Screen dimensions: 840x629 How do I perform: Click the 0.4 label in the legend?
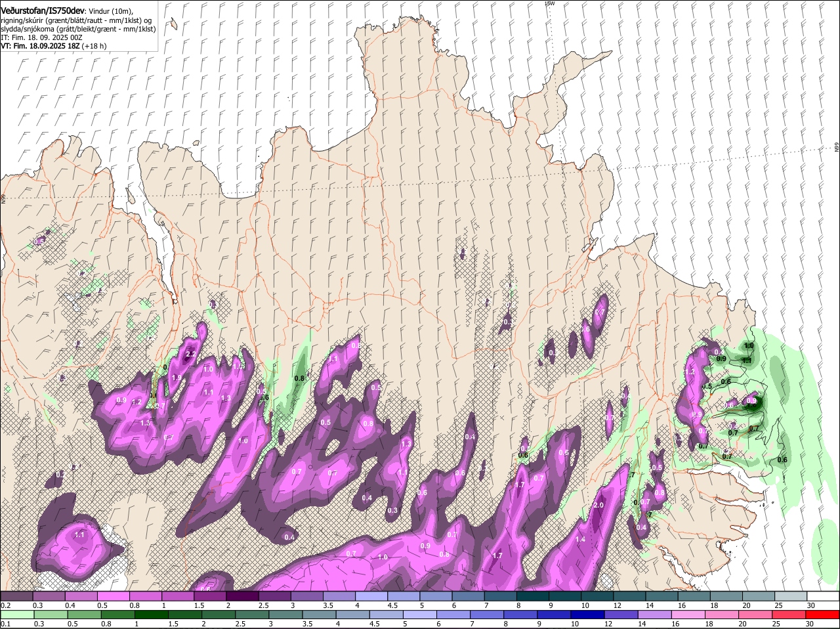(70, 605)
